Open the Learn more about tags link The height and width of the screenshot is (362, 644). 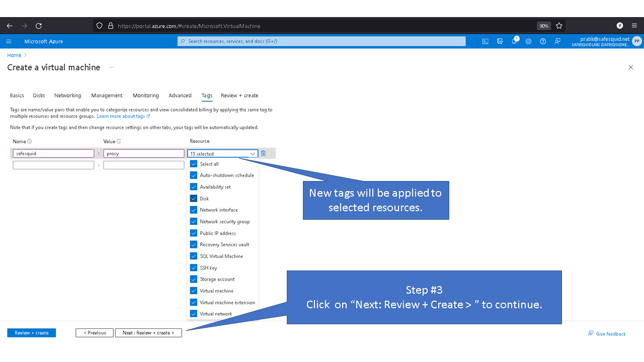[123, 116]
